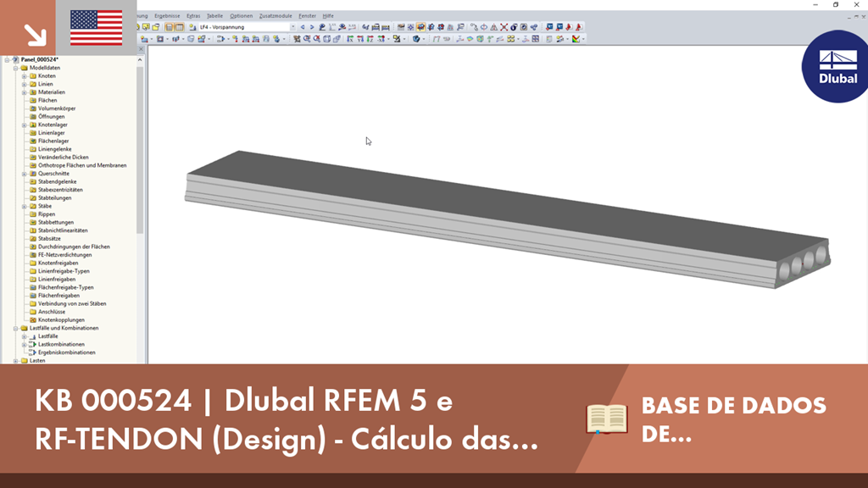Set view in Z direction
This screenshot has width=868, height=488.
pos(370,39)
